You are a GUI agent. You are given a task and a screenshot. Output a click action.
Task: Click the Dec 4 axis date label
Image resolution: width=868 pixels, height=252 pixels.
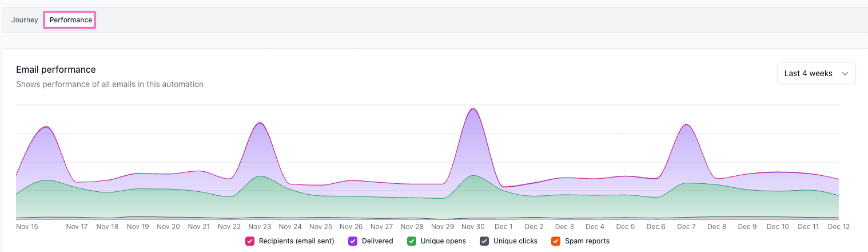595,227
